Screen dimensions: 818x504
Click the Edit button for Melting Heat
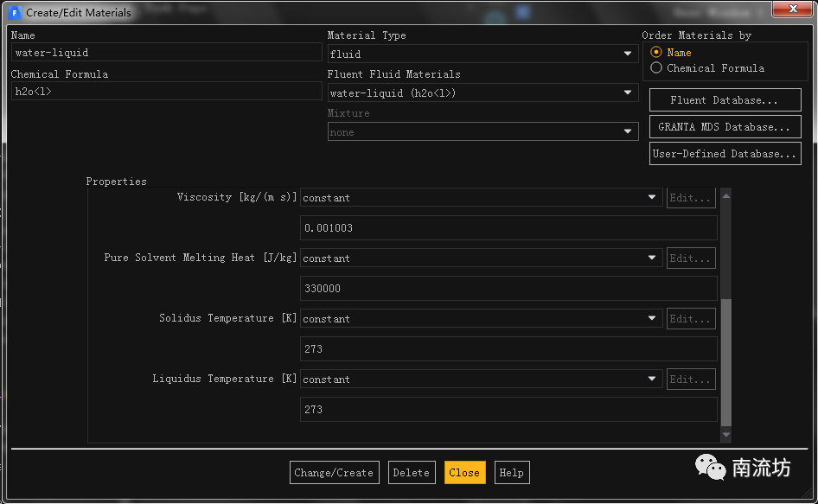point(691,258)
